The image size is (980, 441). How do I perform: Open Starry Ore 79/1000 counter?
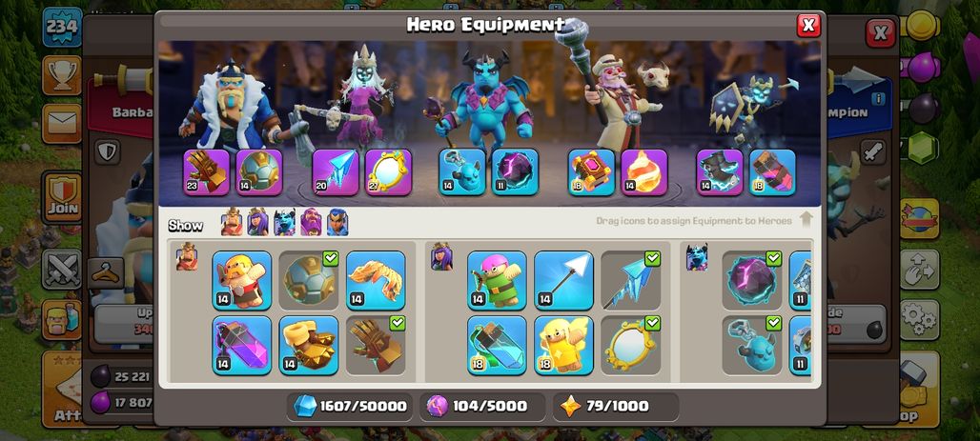(616, 406)
